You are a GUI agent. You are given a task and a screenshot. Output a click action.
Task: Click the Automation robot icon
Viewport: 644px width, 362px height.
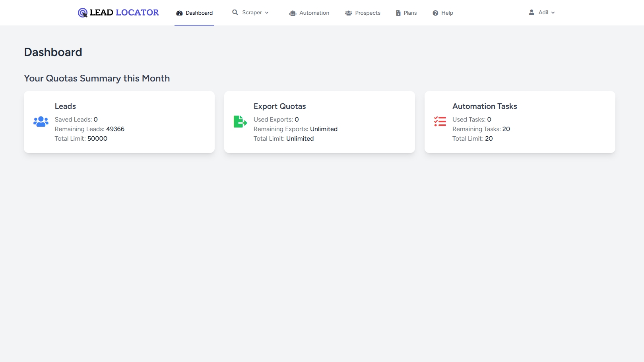tap(293, 13)
